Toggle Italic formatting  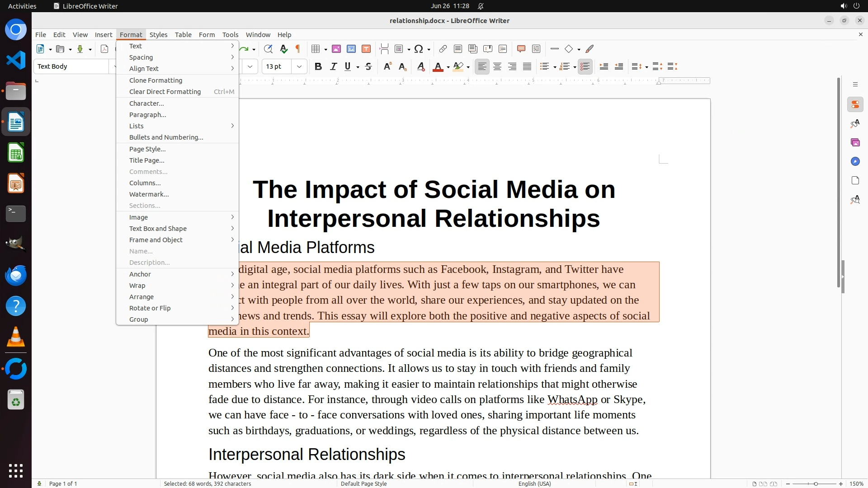333,67
